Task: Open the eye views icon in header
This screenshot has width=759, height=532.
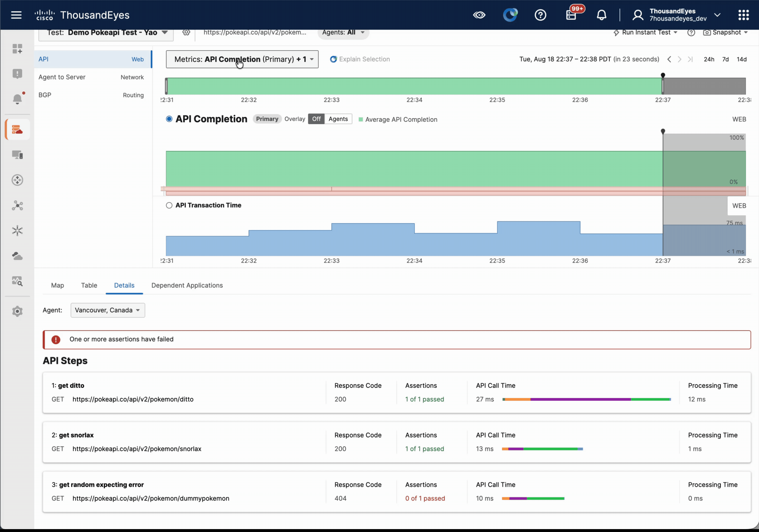Action: (x=479, y=15)
